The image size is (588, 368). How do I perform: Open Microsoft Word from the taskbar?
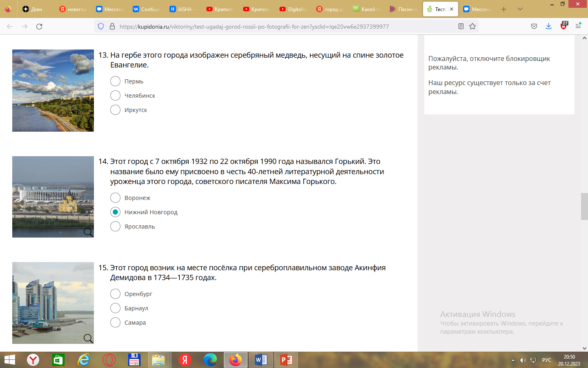pos(261,360)
